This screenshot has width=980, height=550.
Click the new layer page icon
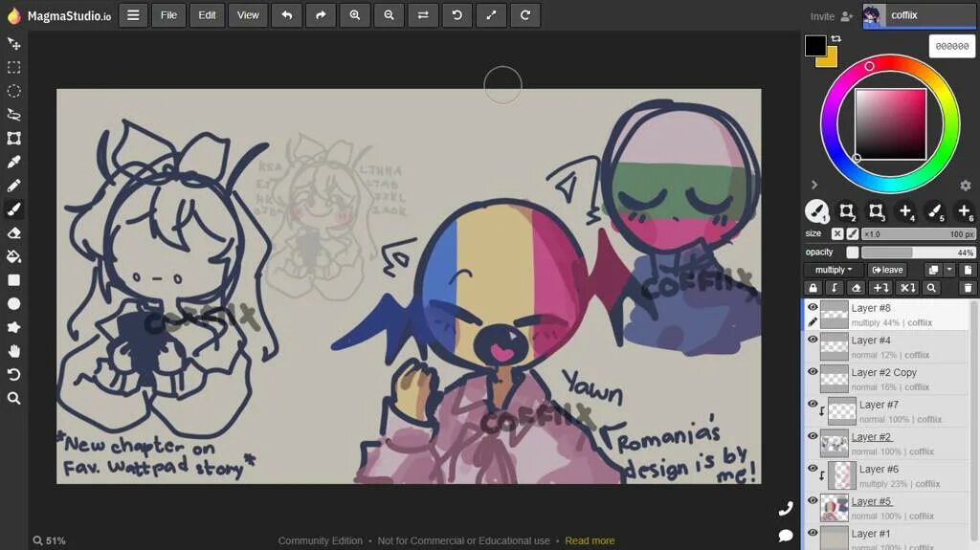(x=969, y=270)
